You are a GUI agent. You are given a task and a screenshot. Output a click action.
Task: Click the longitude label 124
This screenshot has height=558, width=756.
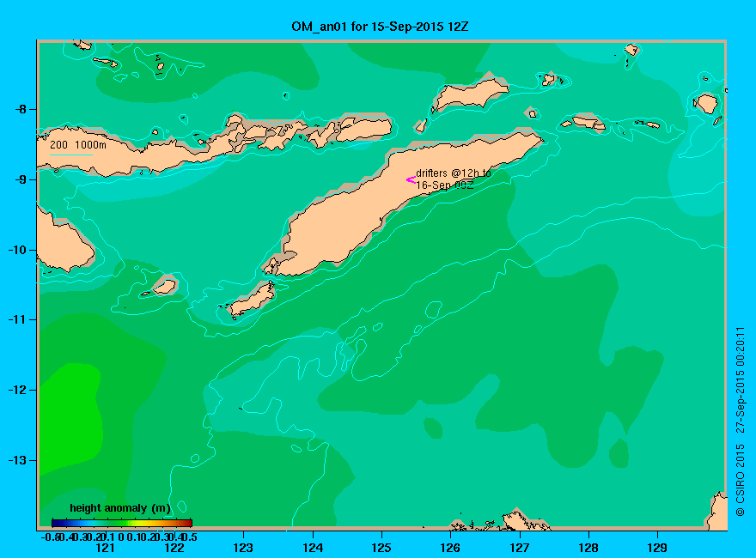[x=313, y=548]
